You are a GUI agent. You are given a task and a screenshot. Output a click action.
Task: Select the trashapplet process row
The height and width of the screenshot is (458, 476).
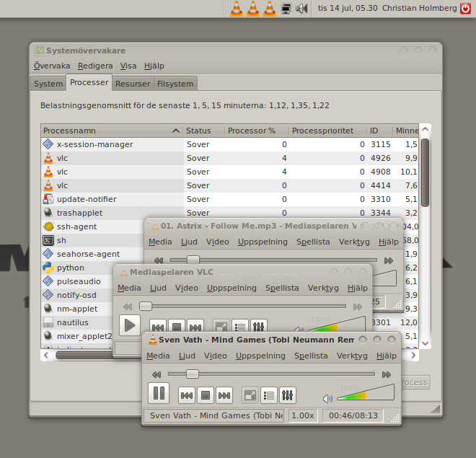click(229, 213)
